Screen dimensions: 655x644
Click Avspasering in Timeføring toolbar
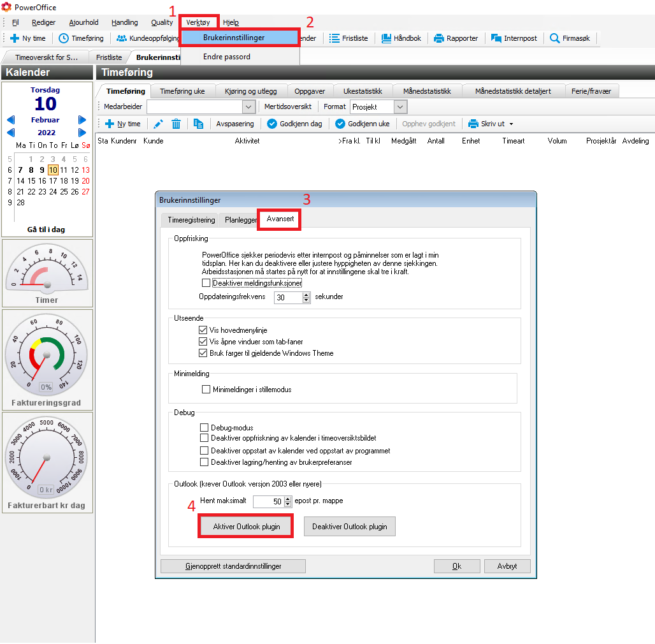click(234, 124)
